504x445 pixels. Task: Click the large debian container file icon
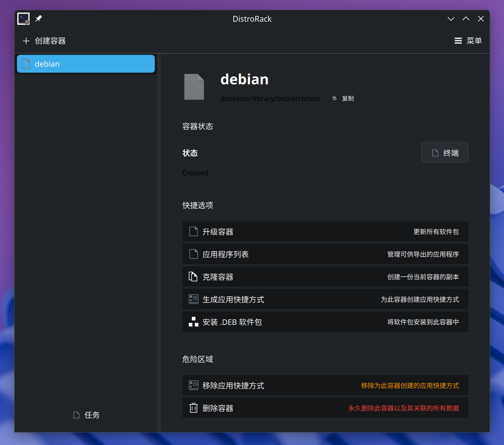(x=194, y=87)
